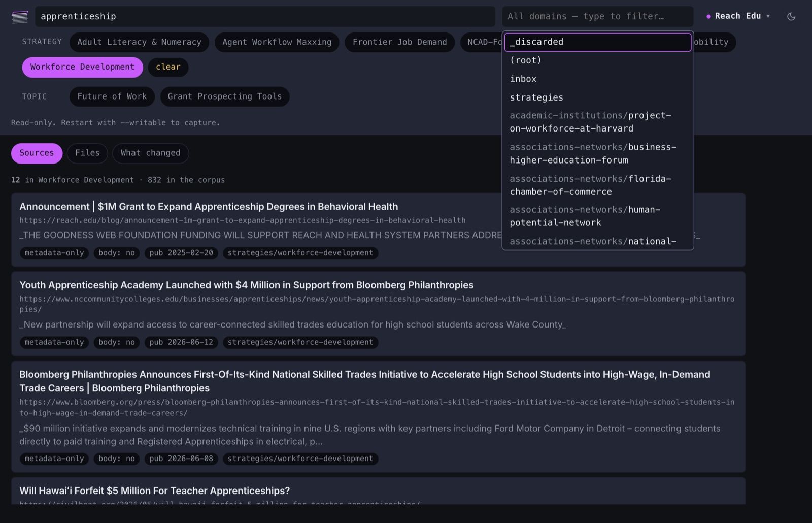Screen dimensions: 812x523
Task: Open Youth Apprenticeship Academy article title
Action: (x=246, y=285)
